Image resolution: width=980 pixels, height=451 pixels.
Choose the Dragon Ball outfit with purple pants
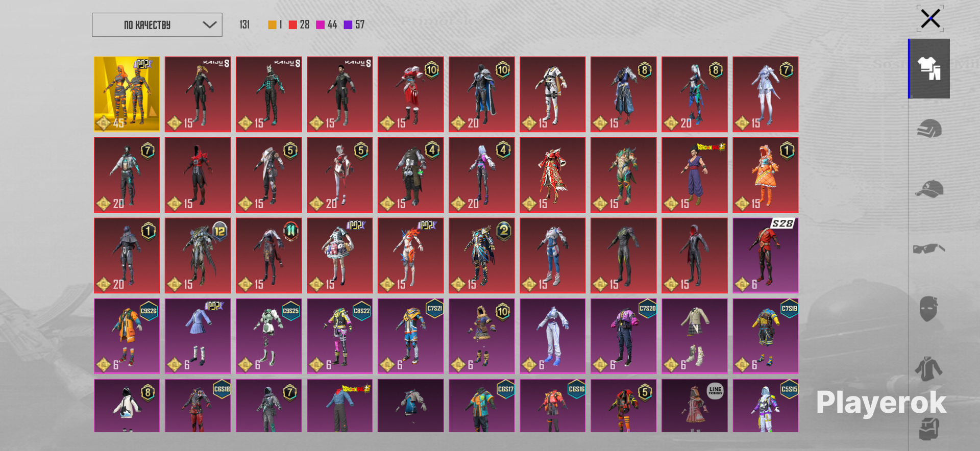coord(695,175)
